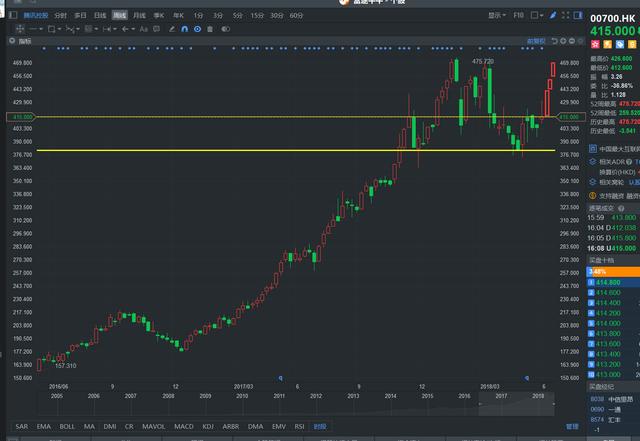Select the 60分 minute interval

point(296,16)
